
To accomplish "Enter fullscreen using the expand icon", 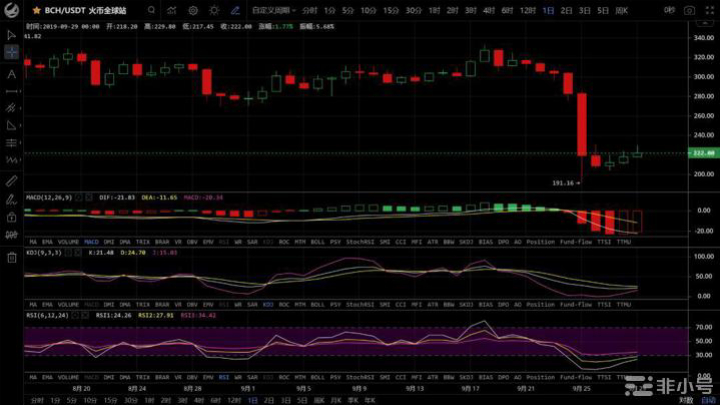I will point(710,9).
